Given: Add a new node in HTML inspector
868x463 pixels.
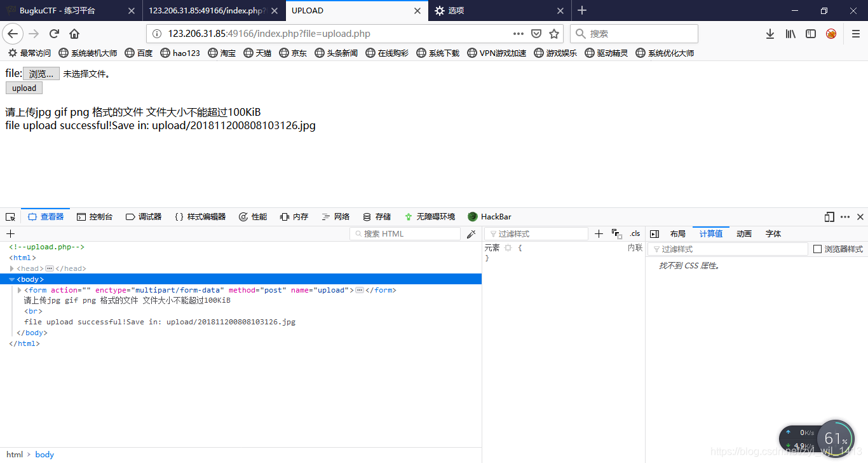Looking at the screenshot, I should 10,234.
